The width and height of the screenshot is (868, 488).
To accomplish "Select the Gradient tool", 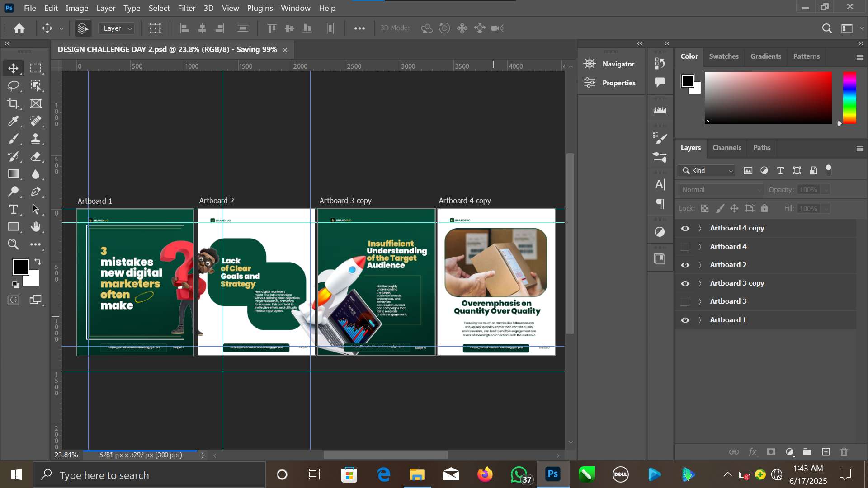I will (13, 174).
